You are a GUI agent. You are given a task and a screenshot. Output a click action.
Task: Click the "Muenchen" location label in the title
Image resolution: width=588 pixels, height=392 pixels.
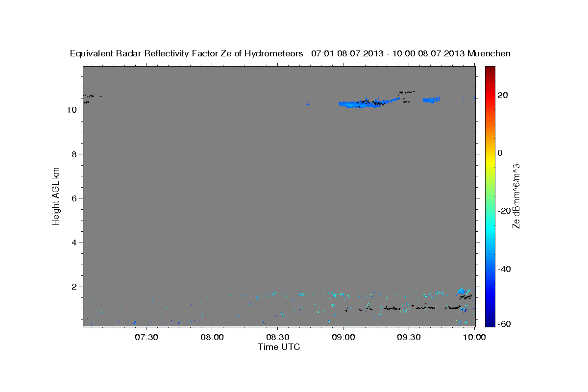coord(489,53)
